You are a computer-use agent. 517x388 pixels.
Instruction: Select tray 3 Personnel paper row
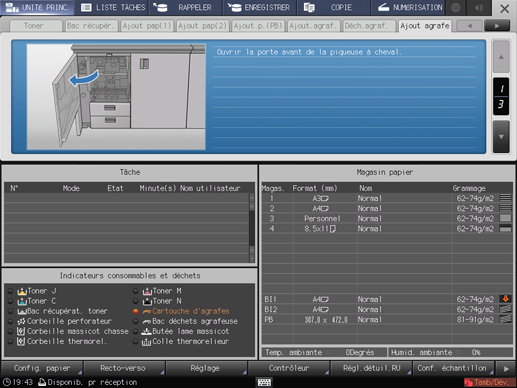click(387, 218)
